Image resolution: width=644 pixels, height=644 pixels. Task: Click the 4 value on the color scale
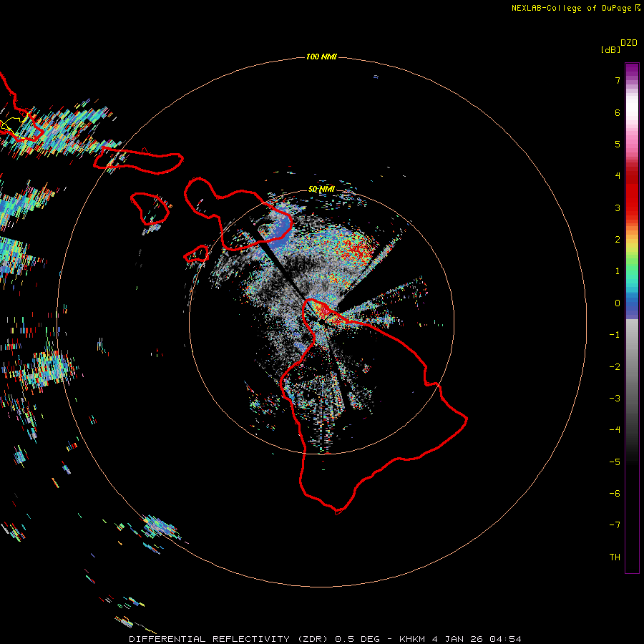(x=618, y=176)
